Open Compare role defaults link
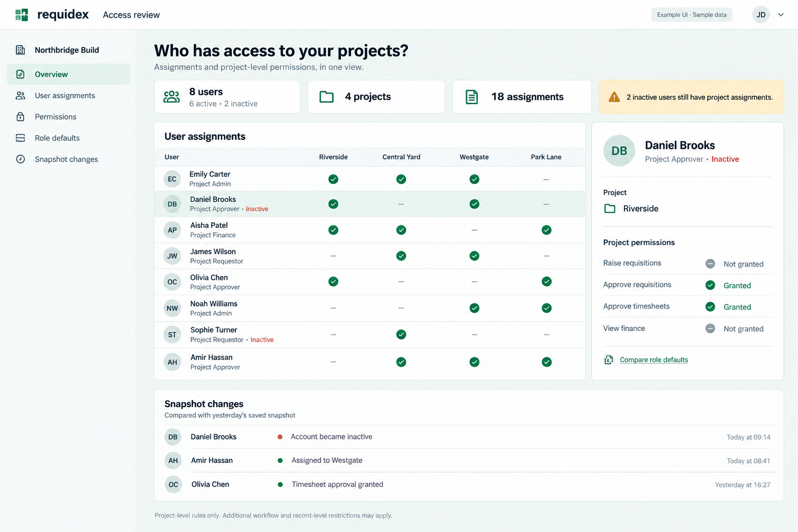Screen dimensions: 798x532 [x=654, y=360]
